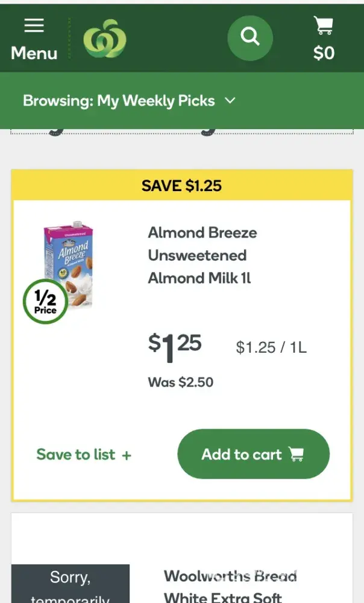Click the Was $2.50 text
364x603 pixels.
coord(181,382)
